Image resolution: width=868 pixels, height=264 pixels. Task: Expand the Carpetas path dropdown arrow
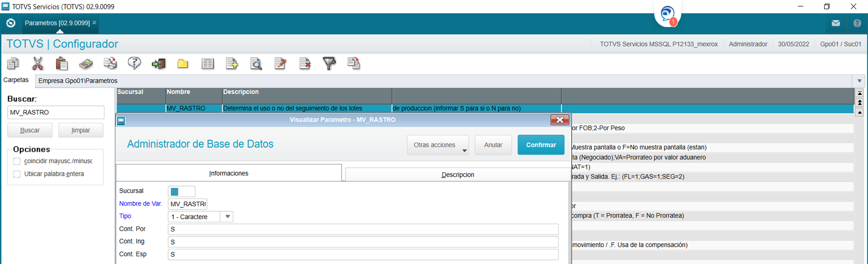tap(860, 81)
